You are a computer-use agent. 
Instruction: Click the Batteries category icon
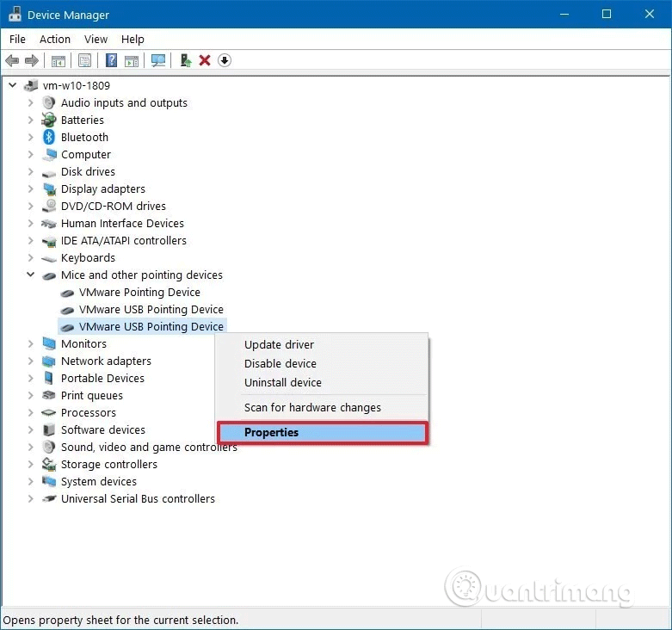click(49, 120)
